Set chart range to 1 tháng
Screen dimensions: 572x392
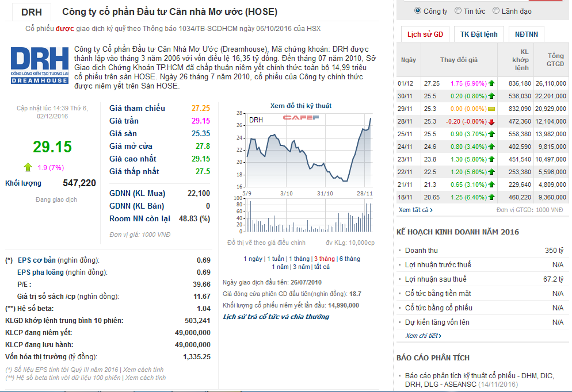299,259
